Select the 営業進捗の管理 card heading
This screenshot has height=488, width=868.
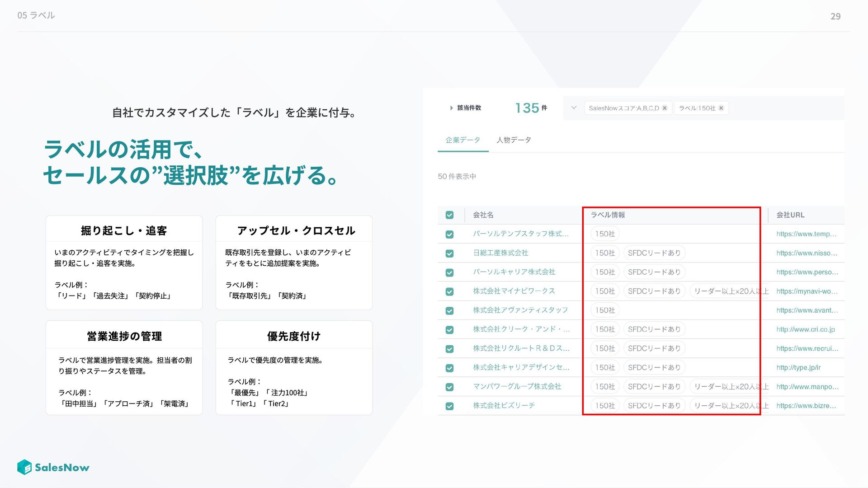point(124,336)
